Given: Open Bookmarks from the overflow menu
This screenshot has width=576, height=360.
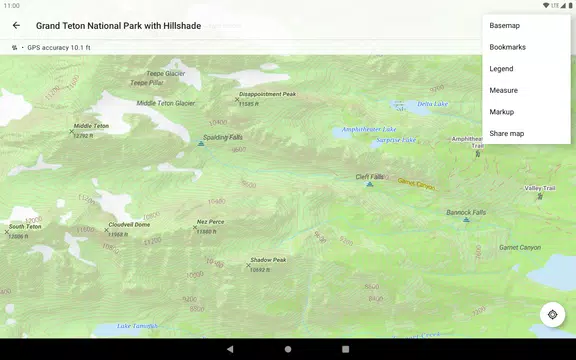Looking at the screenshot, I should tap(526, 47).
